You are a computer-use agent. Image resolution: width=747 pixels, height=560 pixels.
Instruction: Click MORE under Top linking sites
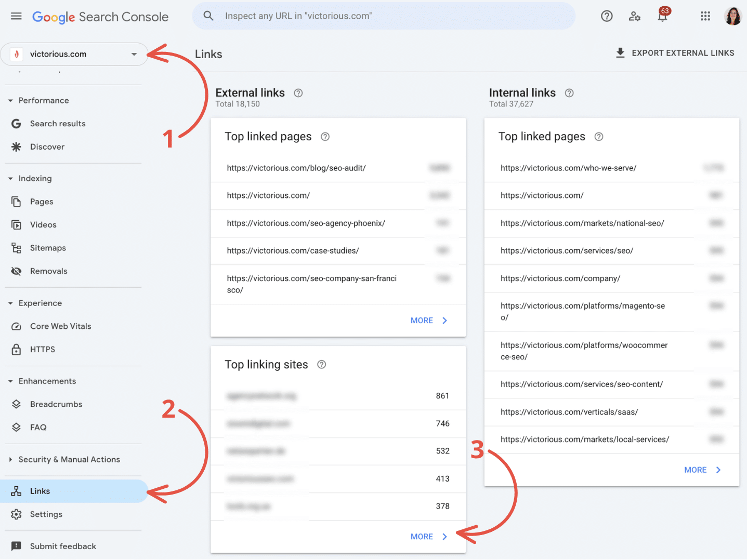point(429,537)
